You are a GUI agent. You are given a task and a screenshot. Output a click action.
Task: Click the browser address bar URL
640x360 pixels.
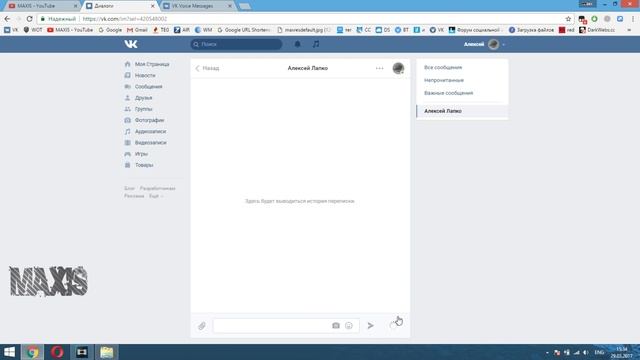[x=125, y=19]
